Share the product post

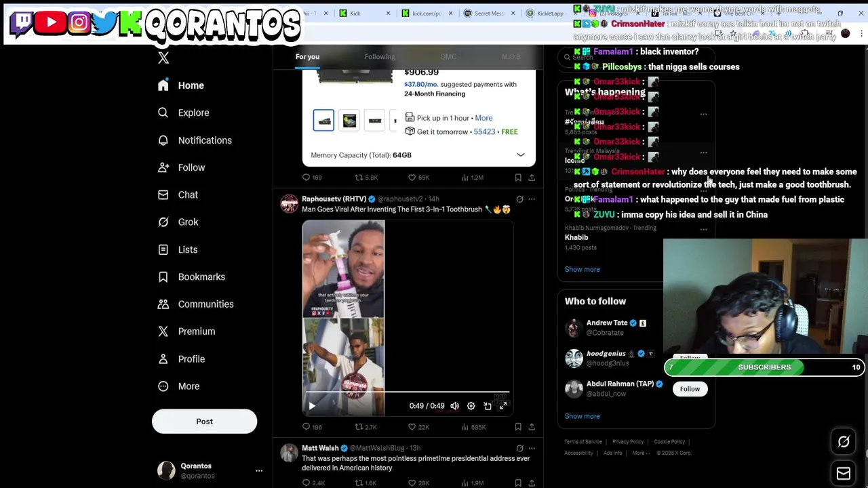[532, 178]
